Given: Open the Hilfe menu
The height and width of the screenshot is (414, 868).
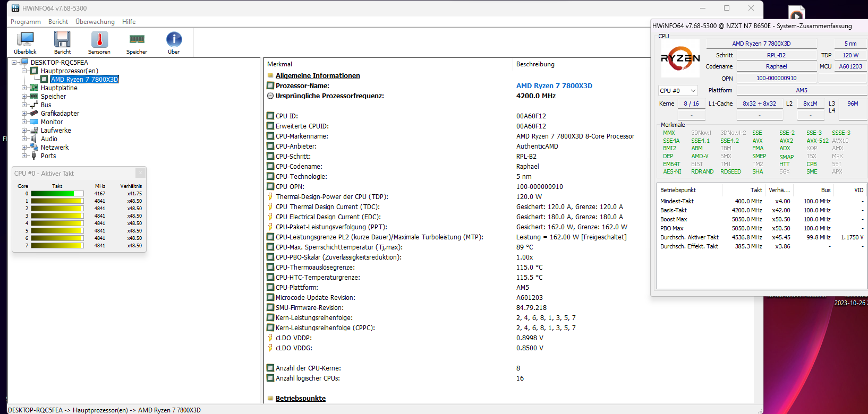Looking at the screenshot, I should click(x=129, y=22).
